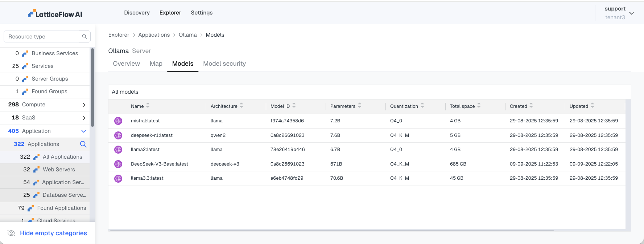This screenshot has height=244, width=644.
Task: Click the 09-09-2025 12:22:05 updated cell
Action: [x=594, y=164]
